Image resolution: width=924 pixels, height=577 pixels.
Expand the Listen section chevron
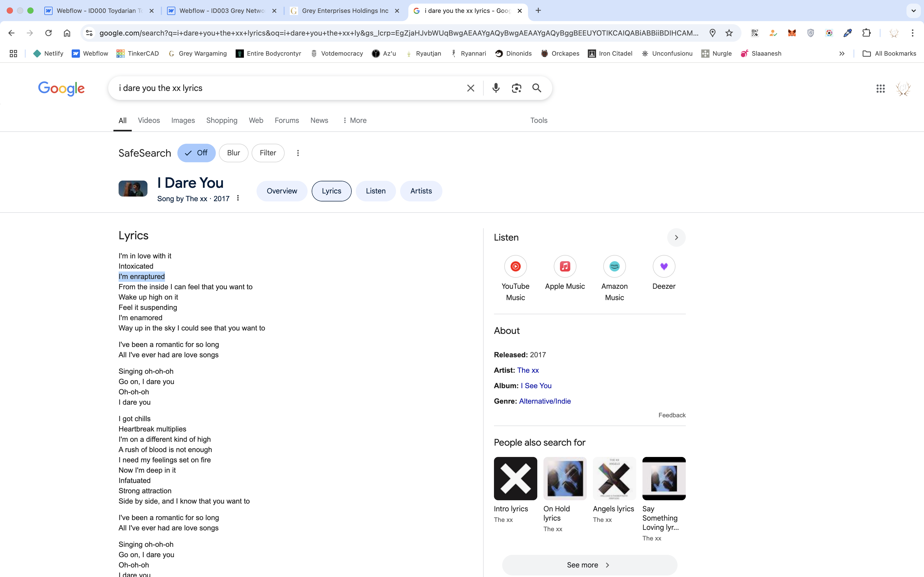pos(676,237)
